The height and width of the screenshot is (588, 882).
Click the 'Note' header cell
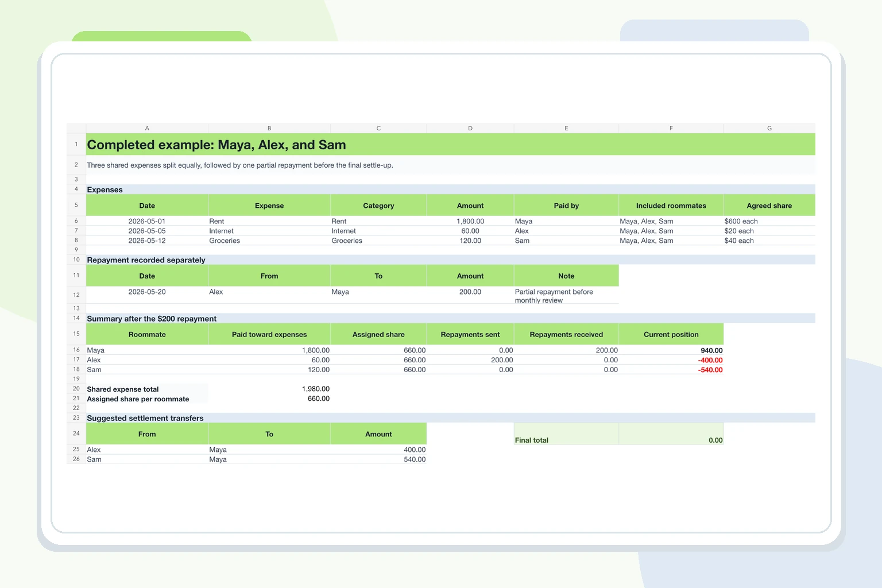566,276
